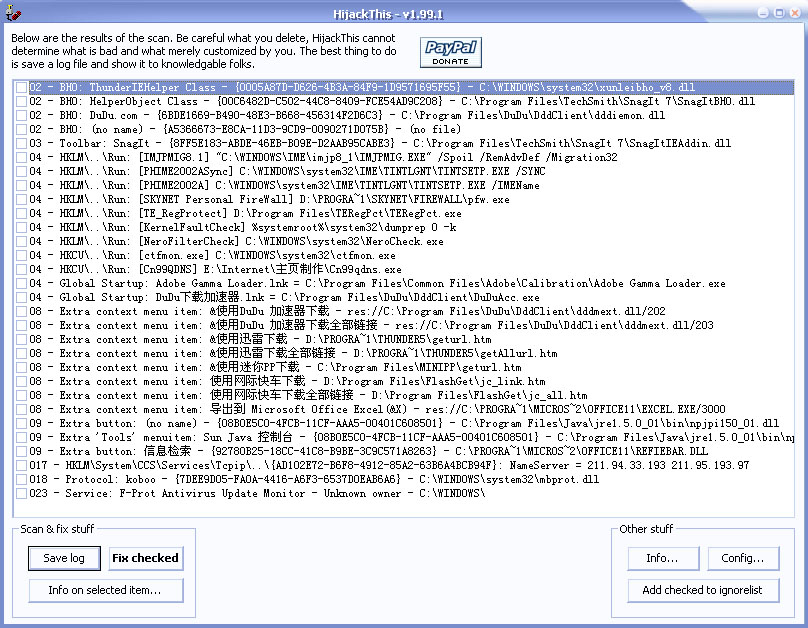Screen dimensions: 808x628
Task: Check the Sun Java Tools menuitem entry
Action: (21, 437)
